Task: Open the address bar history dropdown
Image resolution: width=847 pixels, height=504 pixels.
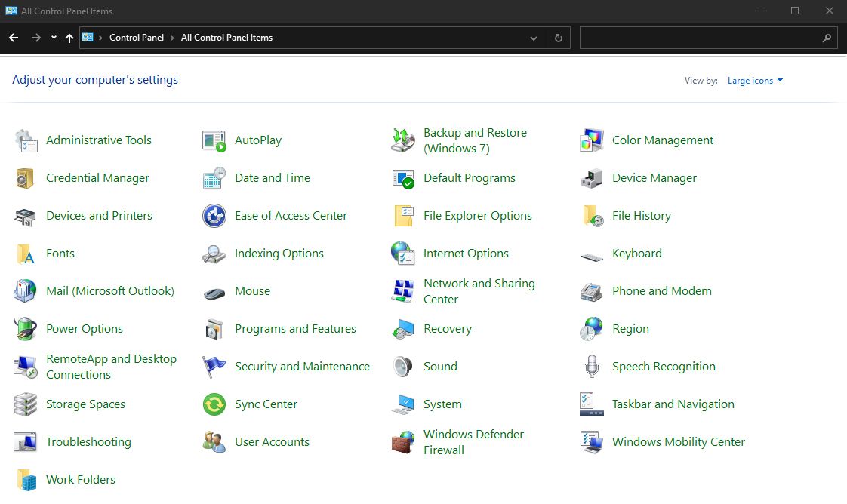Action: coord(534,38)
